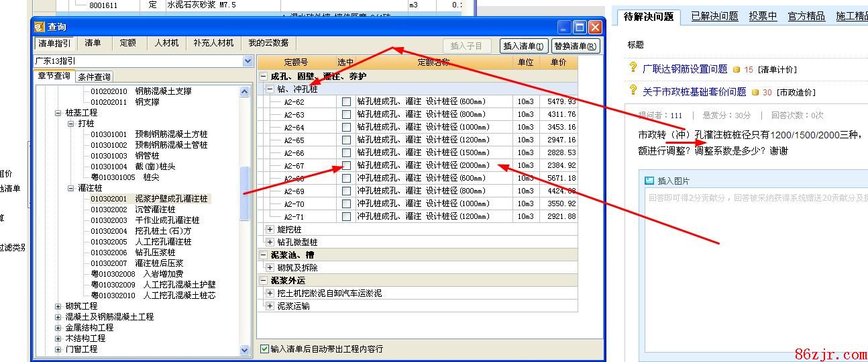The image size is (868, 362).
Task: Expand the 旋挖桩 group
Action: (270, 230)
